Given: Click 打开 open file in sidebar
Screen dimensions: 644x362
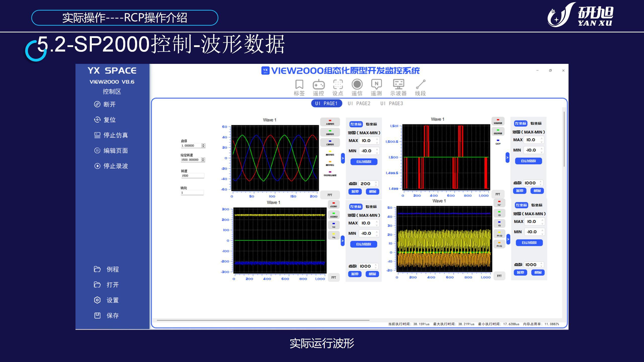Looking at the screenshot, I should pyautogui.click(x=106, y=285).
